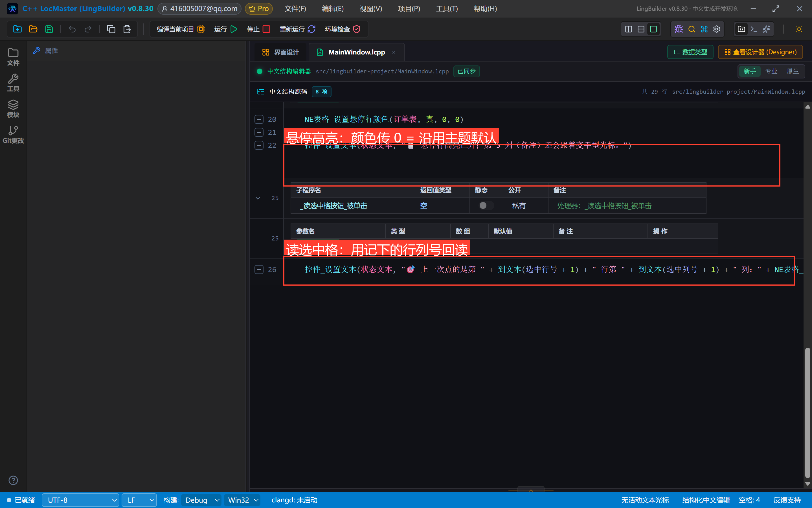The image size is (812, 508).
Task: Select the split-vertical layout icon
Action: (628, 29)
